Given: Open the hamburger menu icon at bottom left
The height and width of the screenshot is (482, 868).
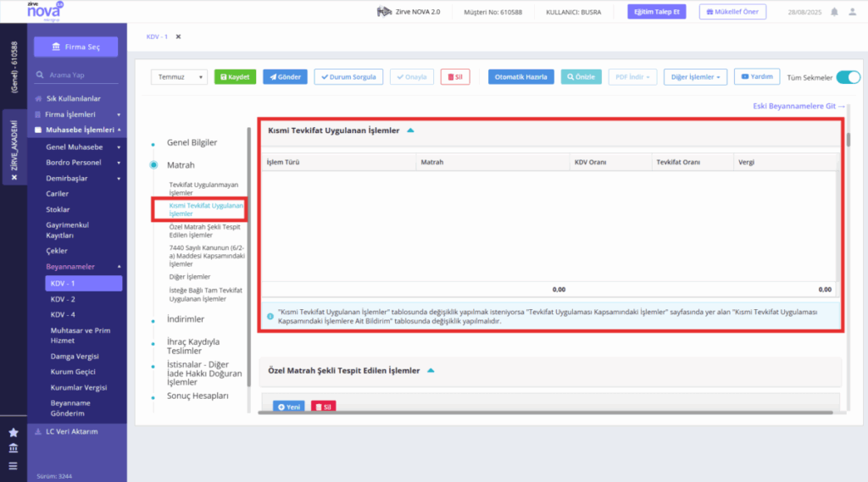Looking at the screenshot, I should pos(14,466).
